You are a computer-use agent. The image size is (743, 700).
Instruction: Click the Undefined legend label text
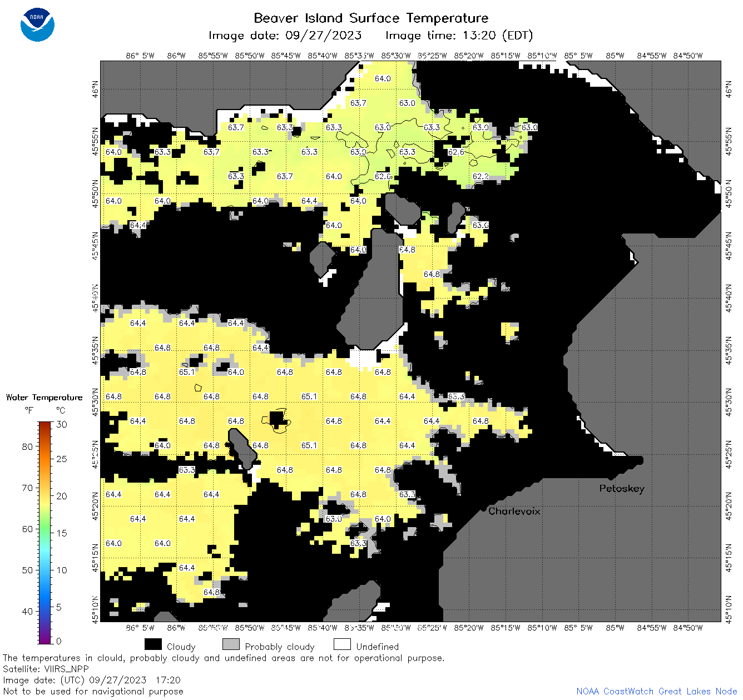pos(378,646)
